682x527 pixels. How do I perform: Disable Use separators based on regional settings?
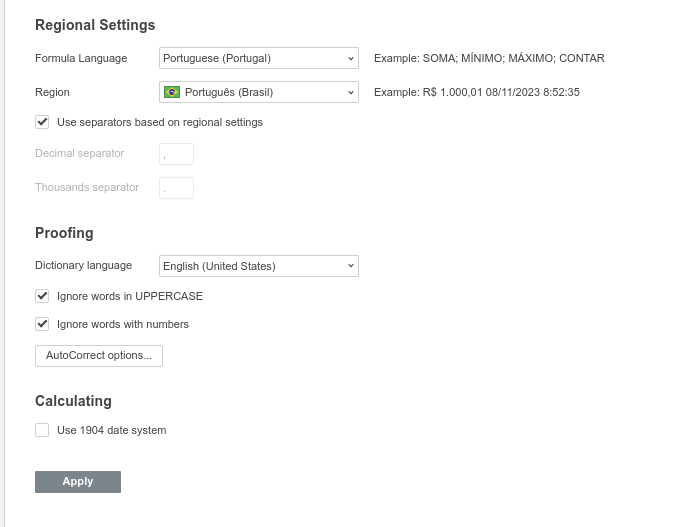pyautogui.click(x=42, y=122)
